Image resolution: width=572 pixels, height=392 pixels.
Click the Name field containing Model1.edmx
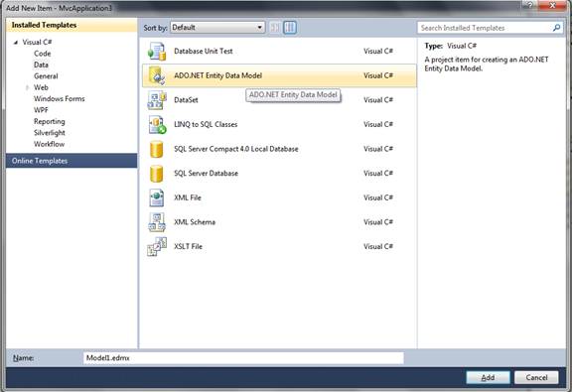243,358
